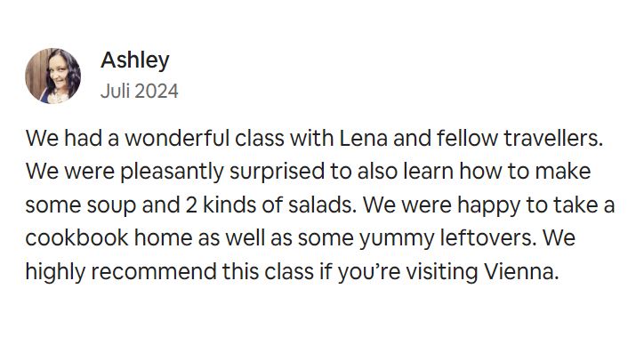
Task: Click the review date Juli 2024
Action: tap(140, 91)
